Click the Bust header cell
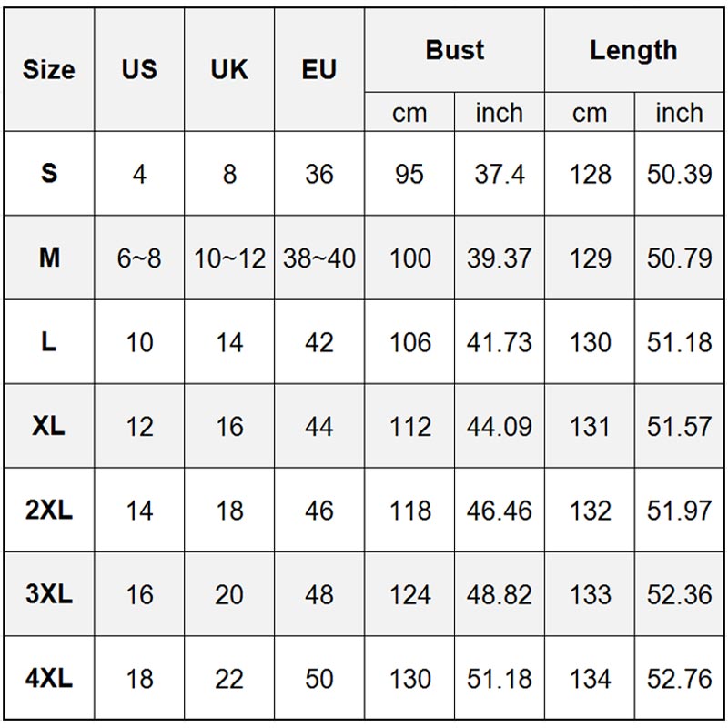 point(454,50)
